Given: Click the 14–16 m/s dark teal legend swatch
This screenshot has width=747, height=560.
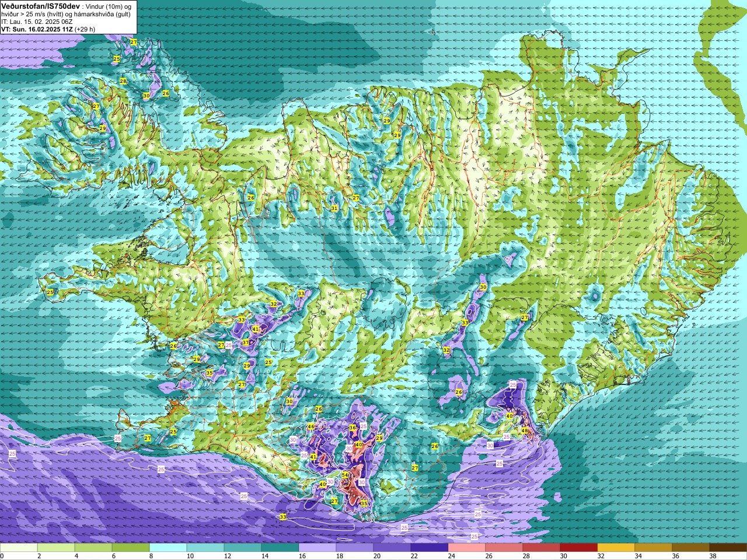Looking at the screenshot, I should tap(280, 548).
